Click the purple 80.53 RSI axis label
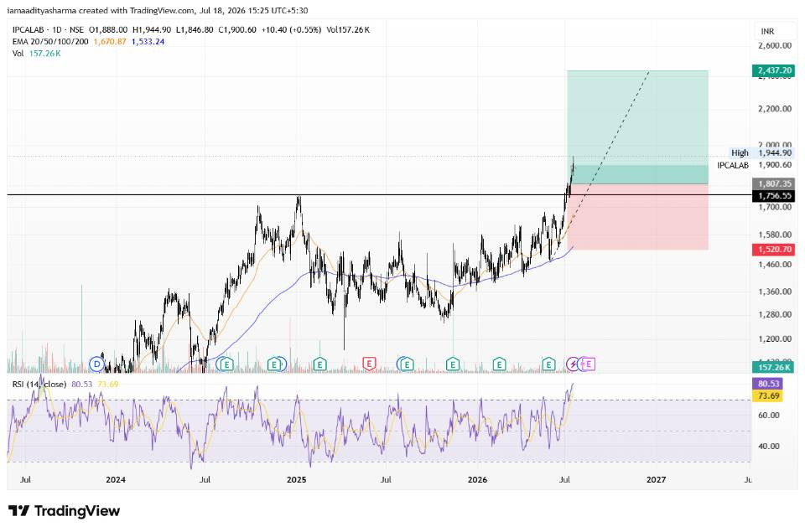 tap(769, 384)
